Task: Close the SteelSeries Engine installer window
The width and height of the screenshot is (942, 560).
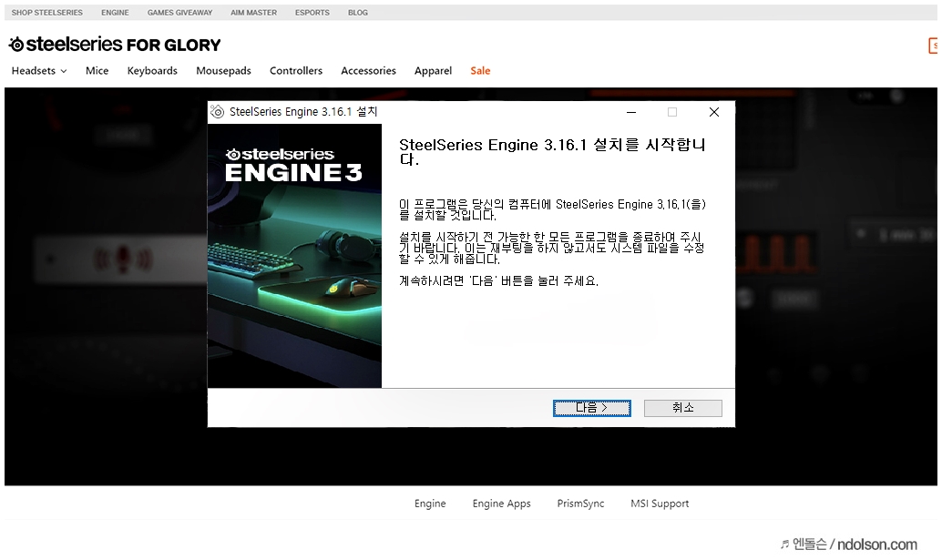Action: [713, 112]
